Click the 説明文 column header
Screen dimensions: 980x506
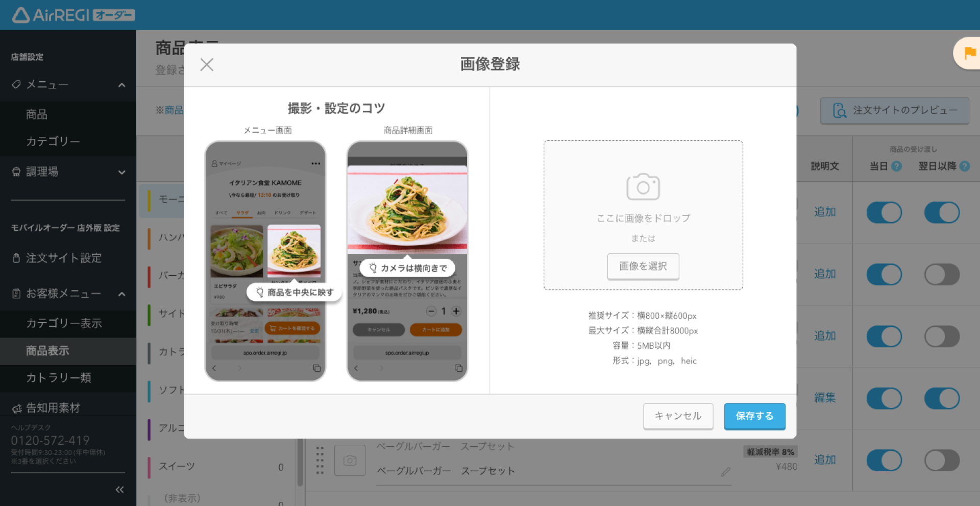(825, 166)
